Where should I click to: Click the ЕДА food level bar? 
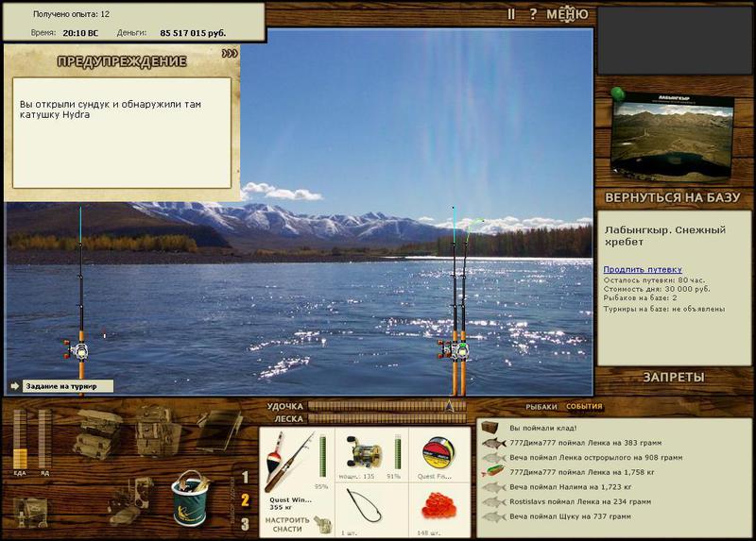point(20,439)
